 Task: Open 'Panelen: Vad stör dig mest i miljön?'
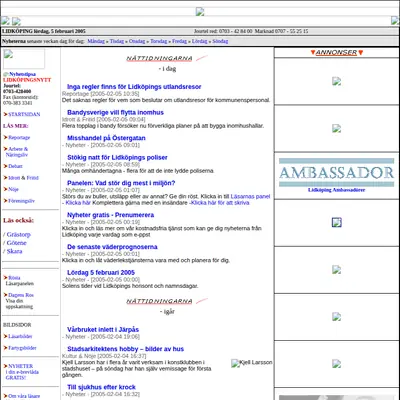click(x=121, y=183)
